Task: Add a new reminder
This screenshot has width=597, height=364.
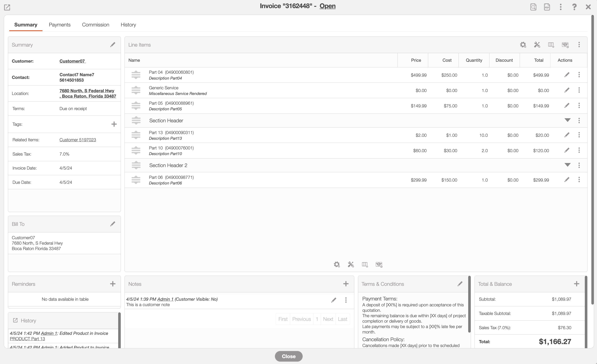Action: click(x=113, y=284)
